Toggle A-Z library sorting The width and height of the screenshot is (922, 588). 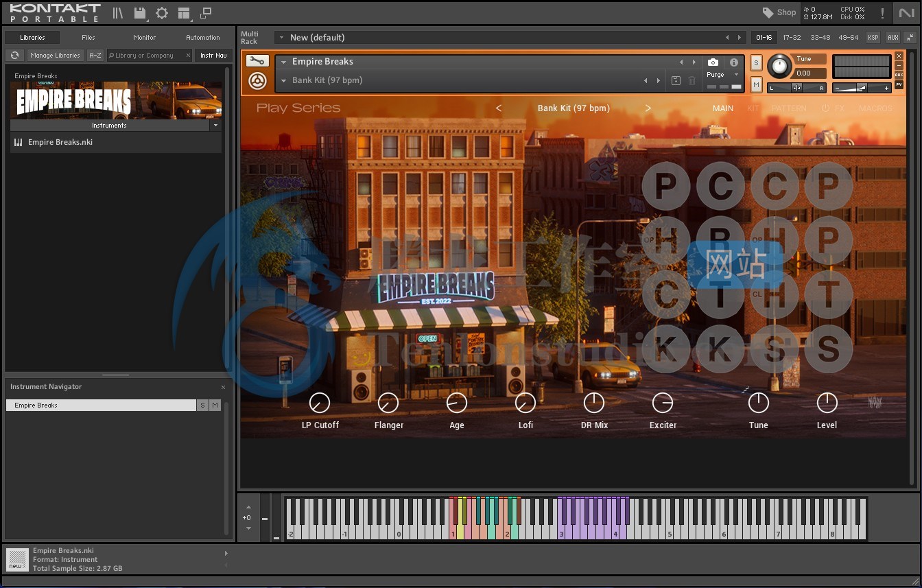tap(95, 56)
